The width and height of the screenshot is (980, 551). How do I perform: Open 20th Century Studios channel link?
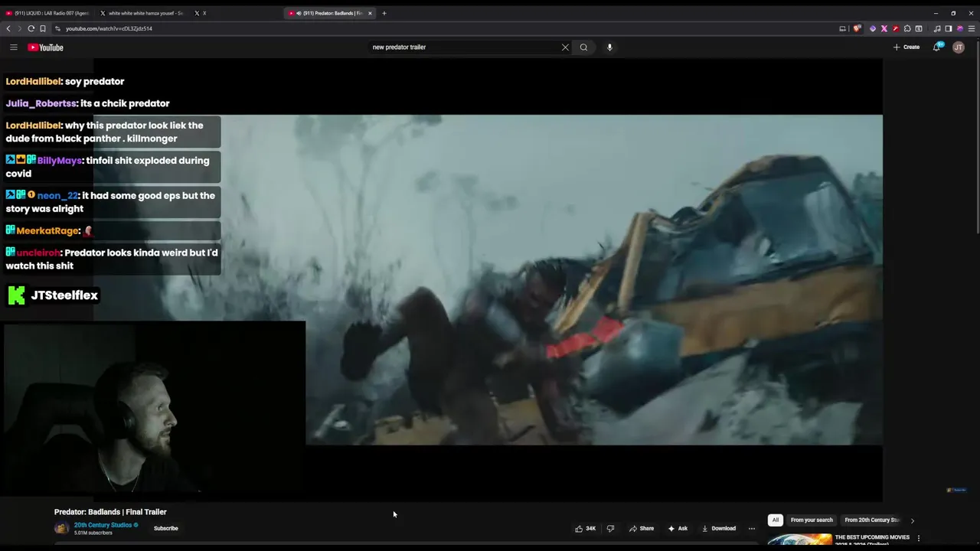103,525
